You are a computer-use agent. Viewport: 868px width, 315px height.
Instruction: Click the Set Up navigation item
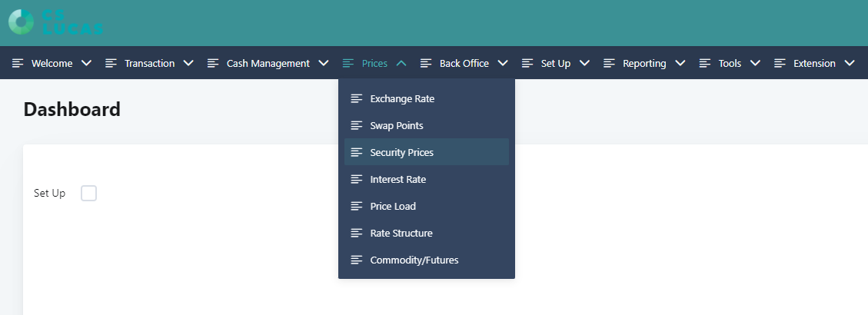point(556,63)
